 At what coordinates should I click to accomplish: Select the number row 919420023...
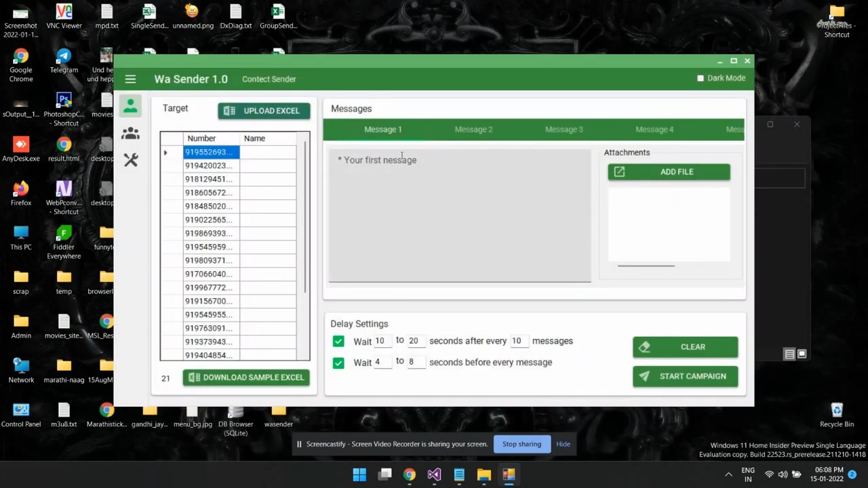point(211,165)
